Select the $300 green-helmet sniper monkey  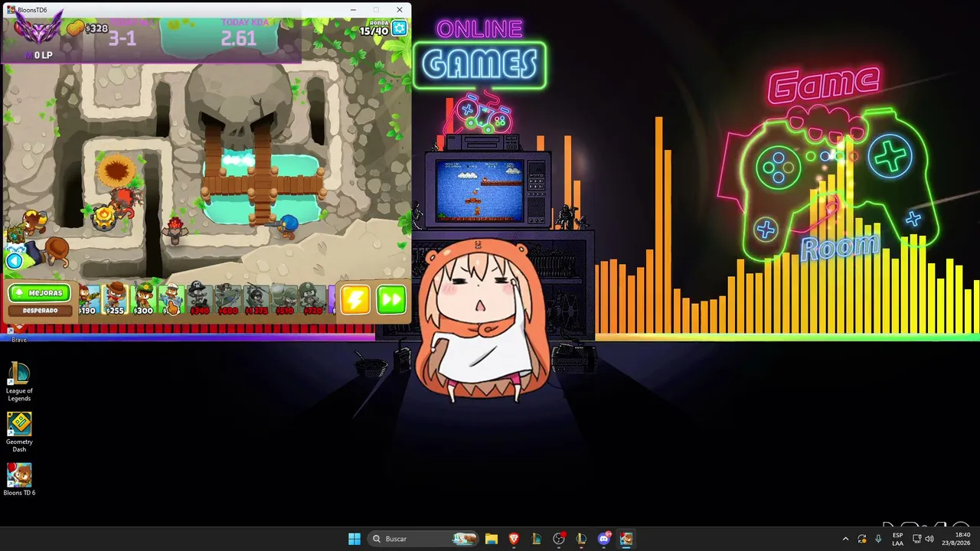tap(143, 299)
